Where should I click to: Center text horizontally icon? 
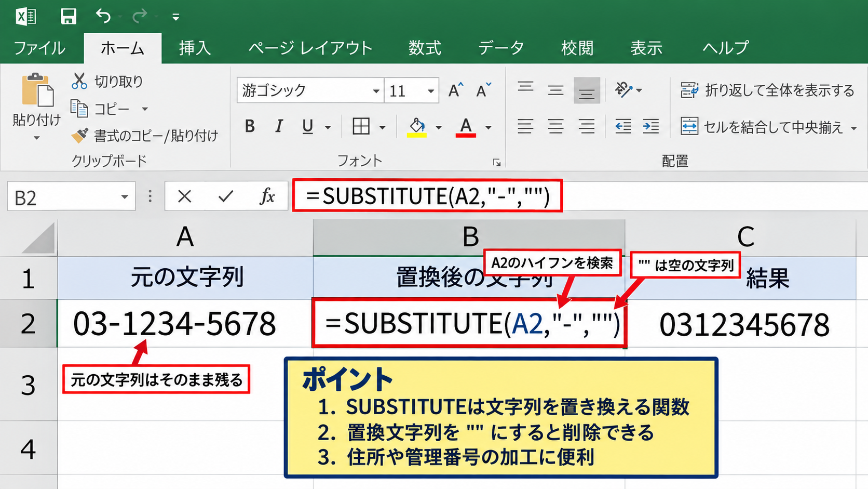[556, 126]
